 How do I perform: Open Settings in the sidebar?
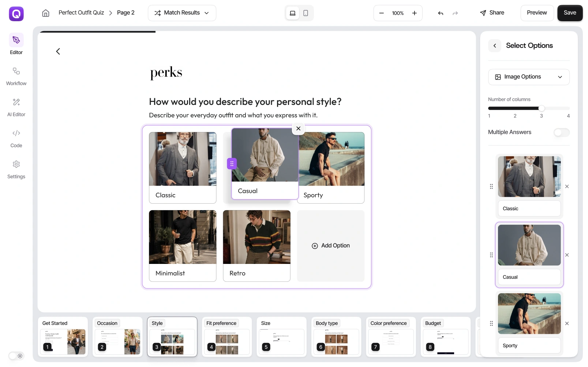click(16, 169)
